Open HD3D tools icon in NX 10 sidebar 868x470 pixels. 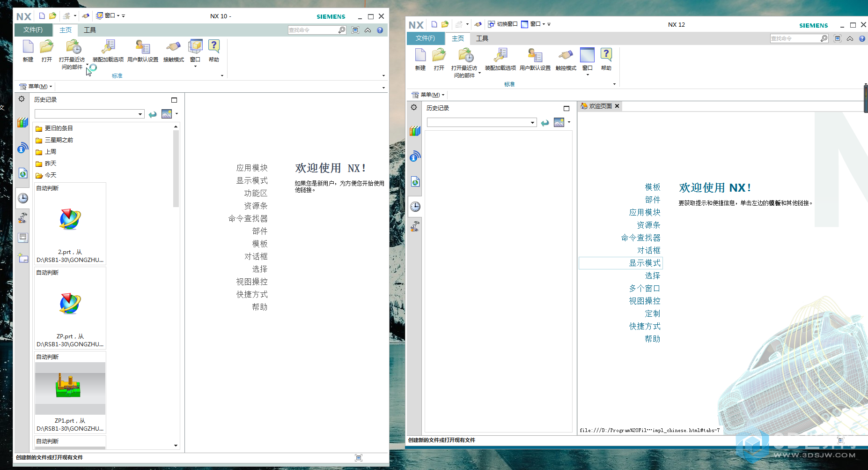pos(22,149)
